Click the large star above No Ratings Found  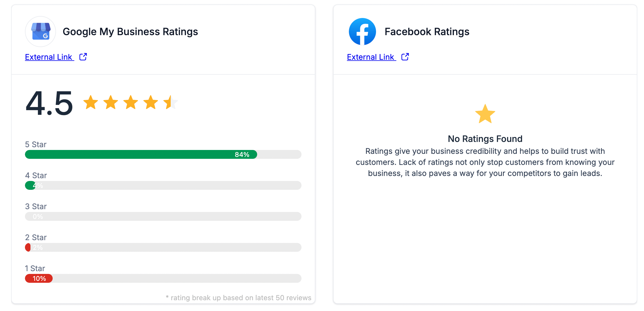(x=485, y=114)
